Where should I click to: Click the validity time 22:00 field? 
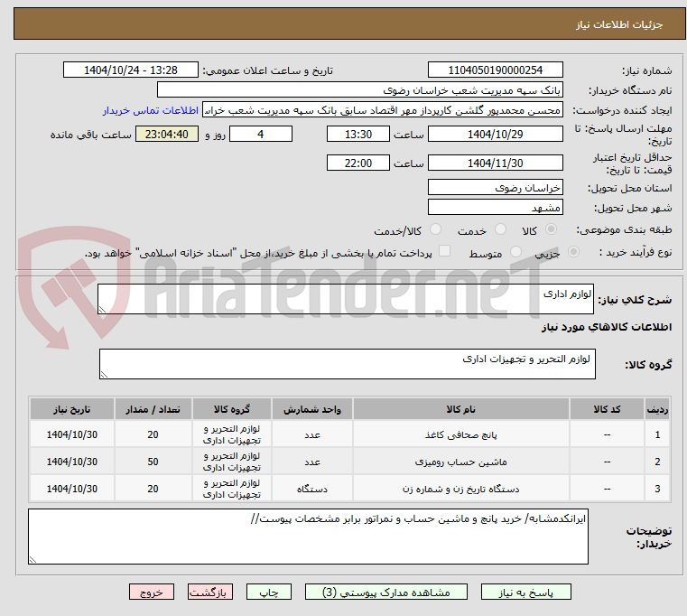(358, 163)
